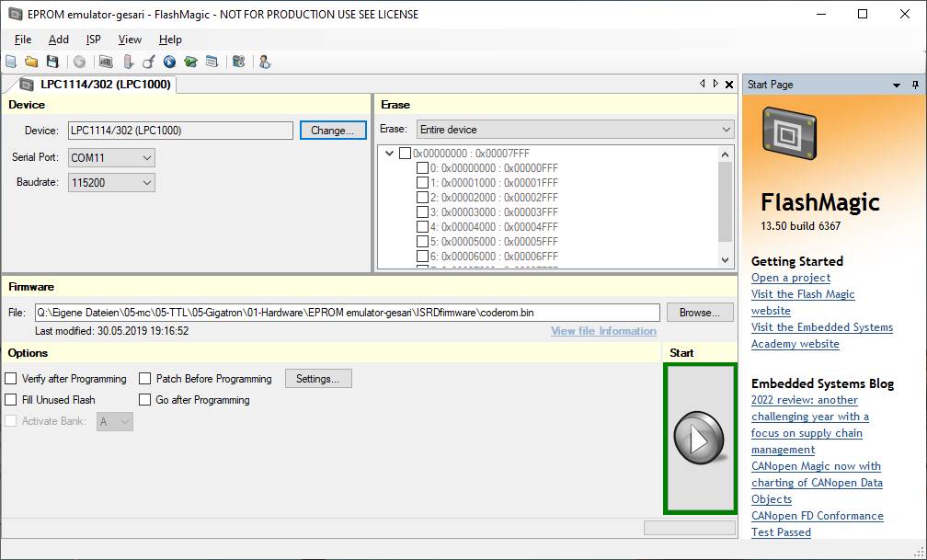This screenshot has width=927, height=560.
Task: Click the person icon in toolbar
Action: coord(265,63)
